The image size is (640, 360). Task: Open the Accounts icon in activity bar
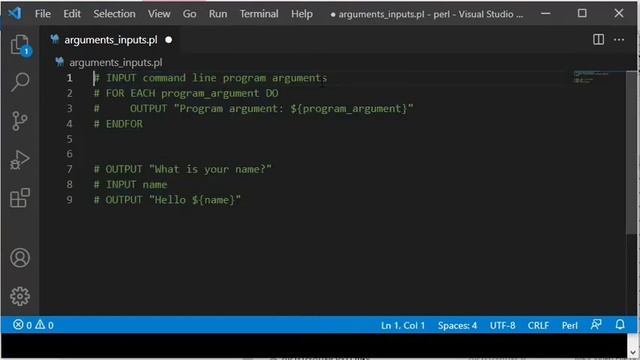[20, 258]
